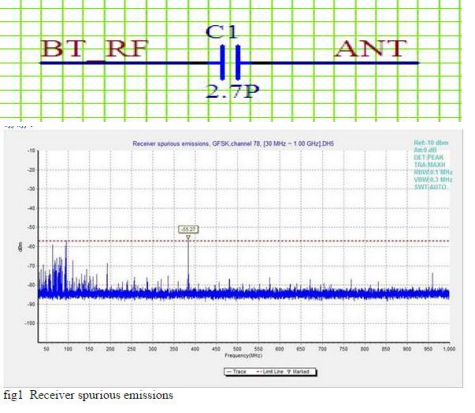Click the -100 tick on the y-axis
This screenshot has width=475, height=413.
coord(29,323)
